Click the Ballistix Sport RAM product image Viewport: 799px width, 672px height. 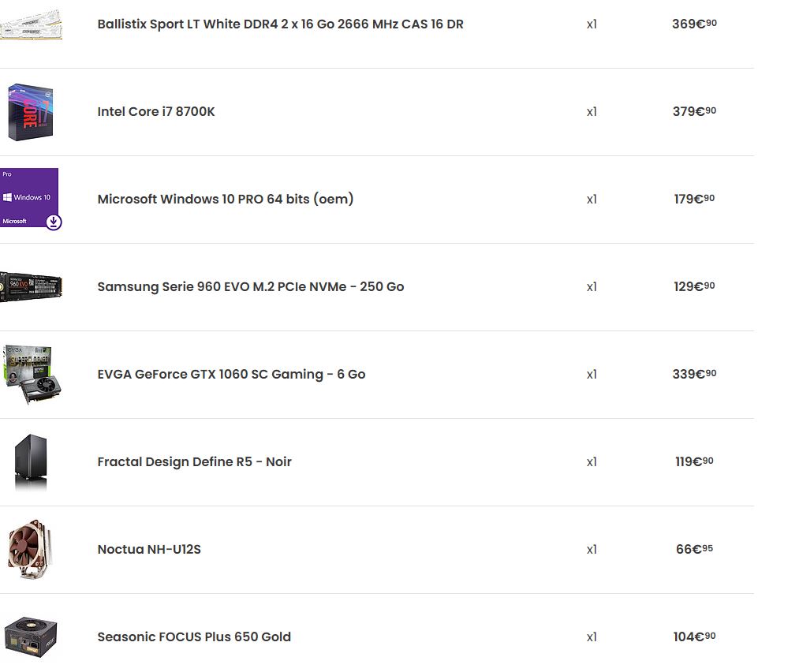[30, 24]
